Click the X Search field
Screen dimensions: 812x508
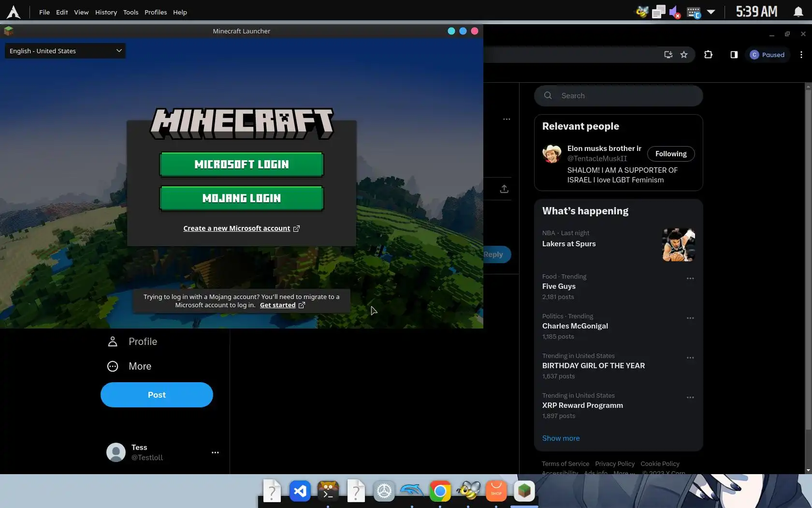coord(619,96)
